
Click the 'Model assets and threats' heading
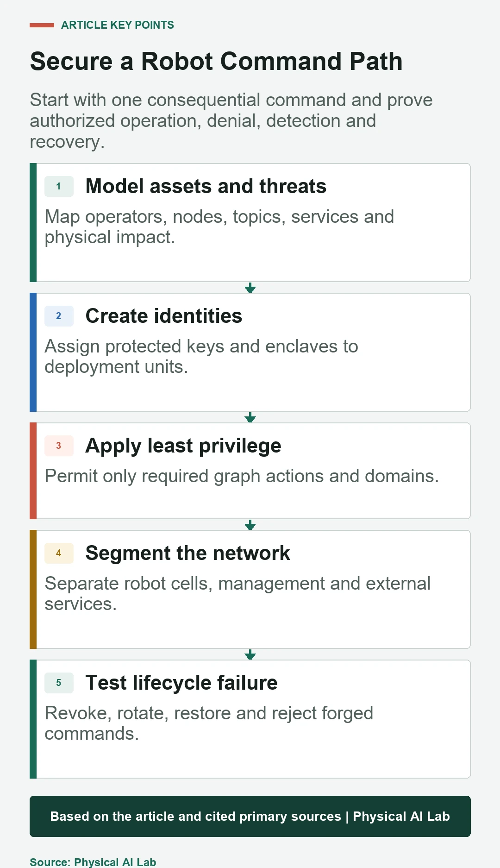206,186
